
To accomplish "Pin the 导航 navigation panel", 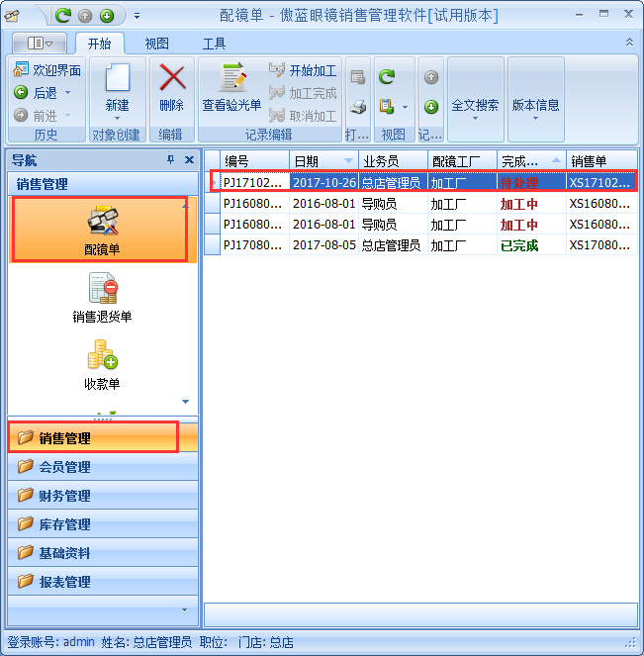I will point(170,160).
